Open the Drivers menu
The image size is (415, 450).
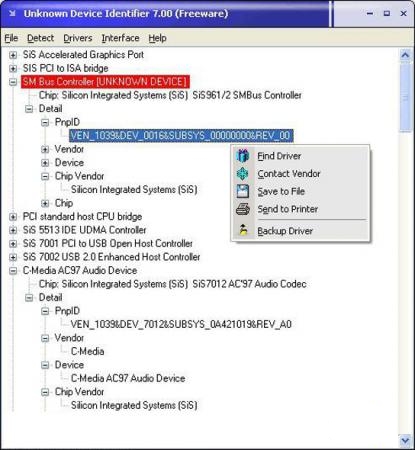click(78, 38)
